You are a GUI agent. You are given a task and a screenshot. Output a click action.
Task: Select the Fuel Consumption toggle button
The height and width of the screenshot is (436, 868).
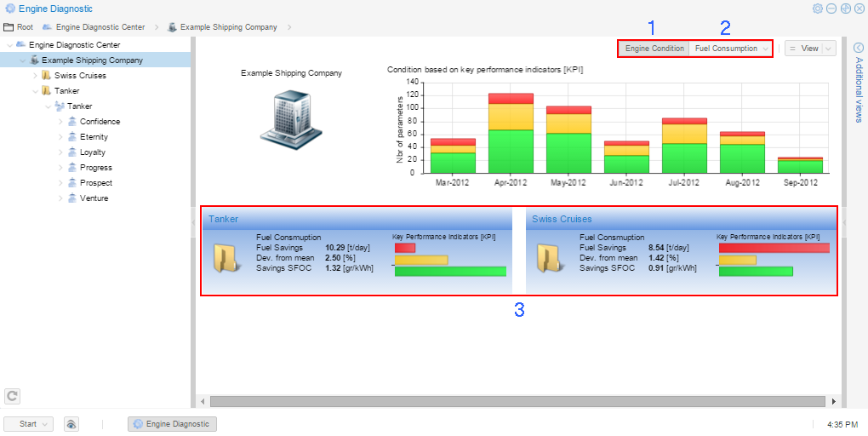coord(726,49)
